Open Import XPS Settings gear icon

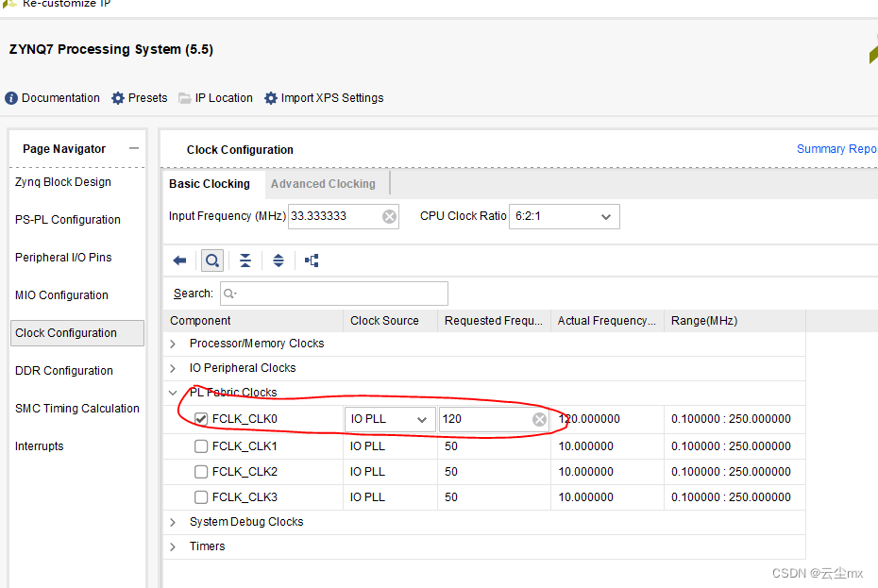(271, 98)
